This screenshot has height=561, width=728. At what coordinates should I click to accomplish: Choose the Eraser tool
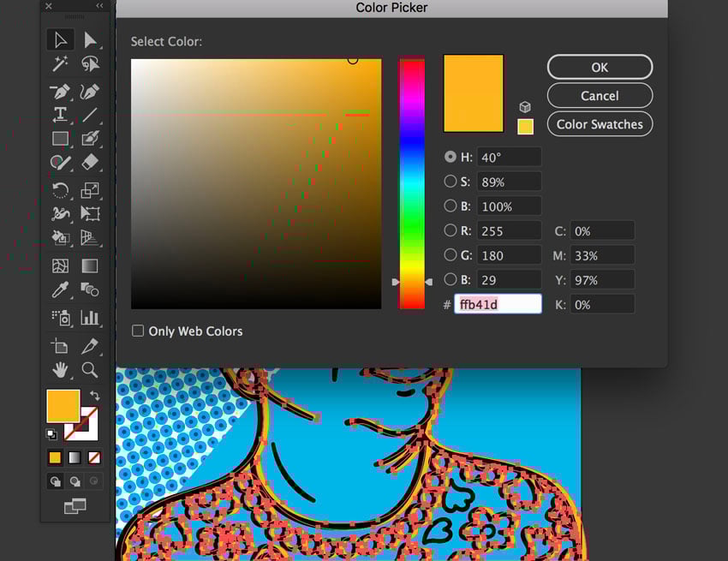click(90, 162)
